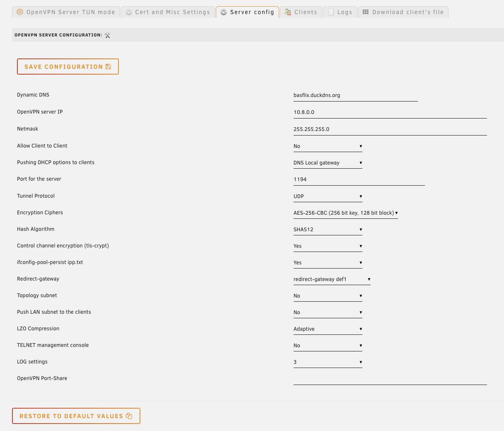Open the Encryption Ciphers AES-256-CBC dropdown
The image size is (504, 431).
point(345,213)
